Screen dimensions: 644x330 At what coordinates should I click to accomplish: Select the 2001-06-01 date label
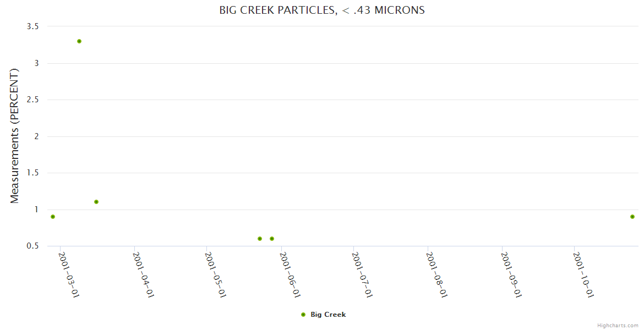point(289,274)
